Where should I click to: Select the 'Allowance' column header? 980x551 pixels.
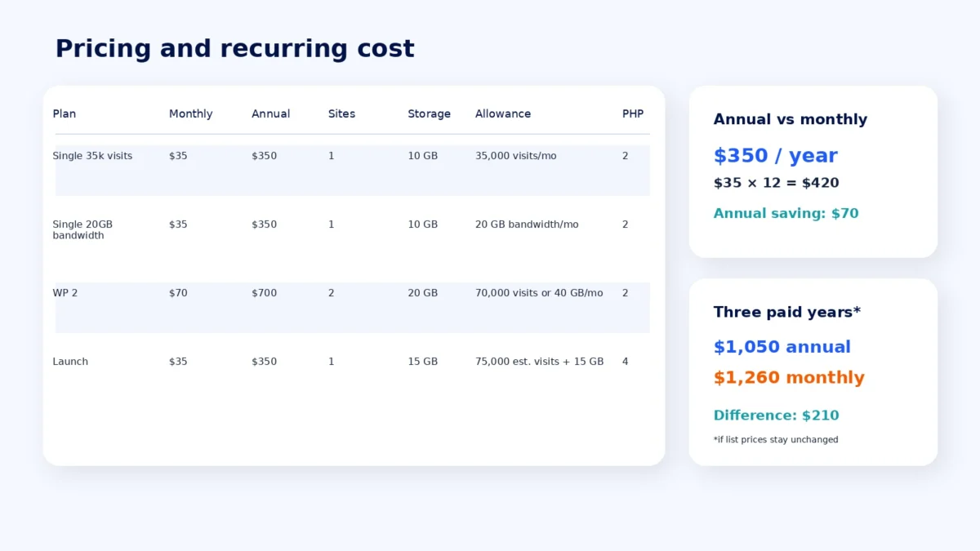click(503, 114)
